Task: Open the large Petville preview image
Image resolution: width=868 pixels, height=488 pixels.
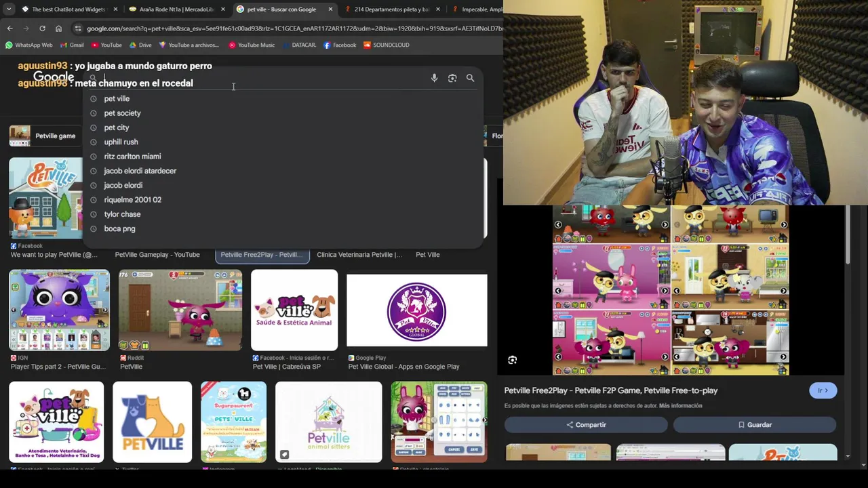Action: click(x=671, y=290)
